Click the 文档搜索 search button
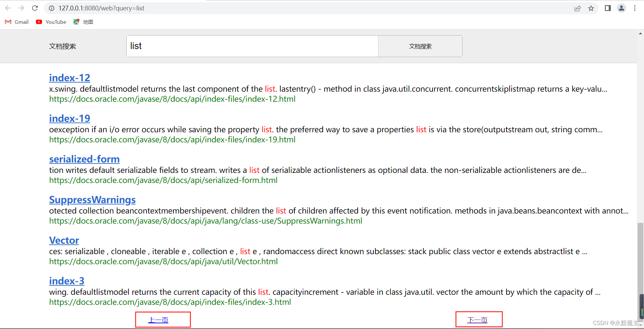This screenshot has width=644, height=329. click(x=420, y=46)
